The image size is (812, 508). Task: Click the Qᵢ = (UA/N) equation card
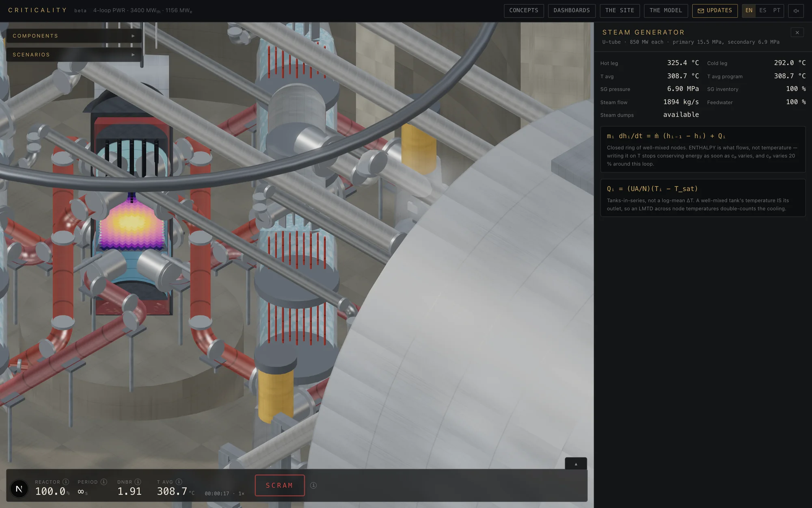click(x=703, y=198)
